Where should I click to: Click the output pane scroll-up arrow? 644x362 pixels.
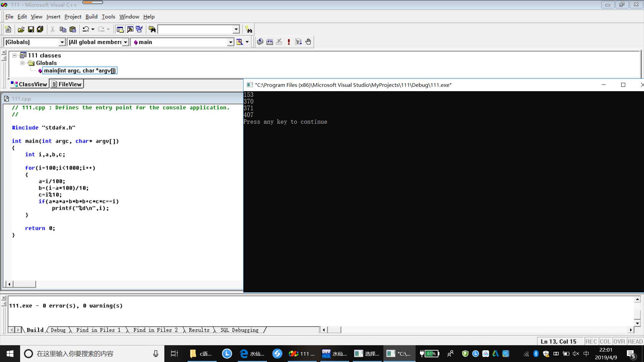pos(637,299)
